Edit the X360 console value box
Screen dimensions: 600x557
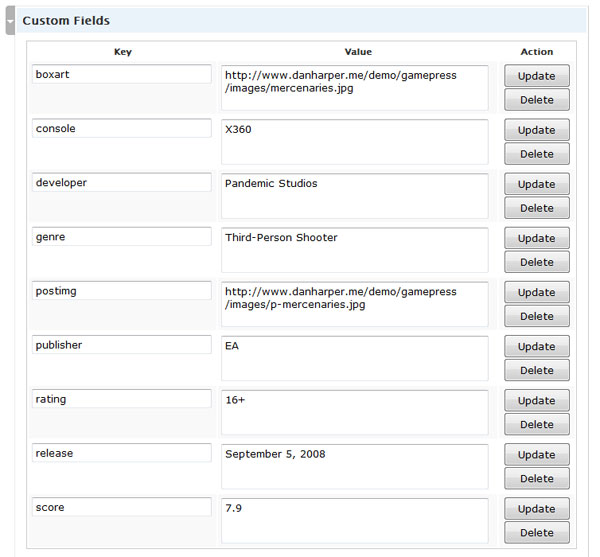coord(355,142)
